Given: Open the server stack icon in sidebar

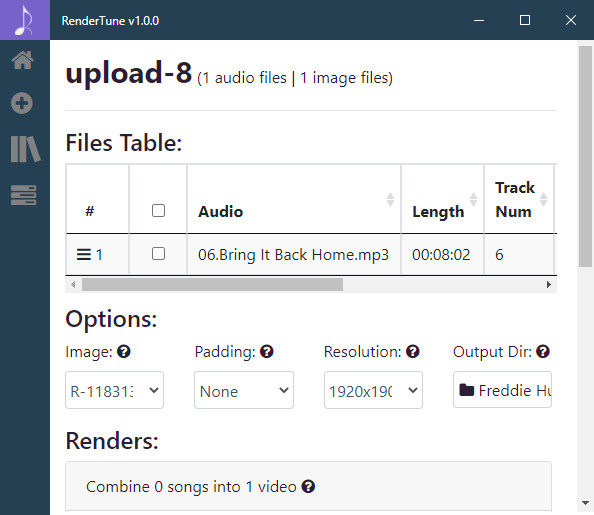Looking at the screenshot, I should [23, 195].
